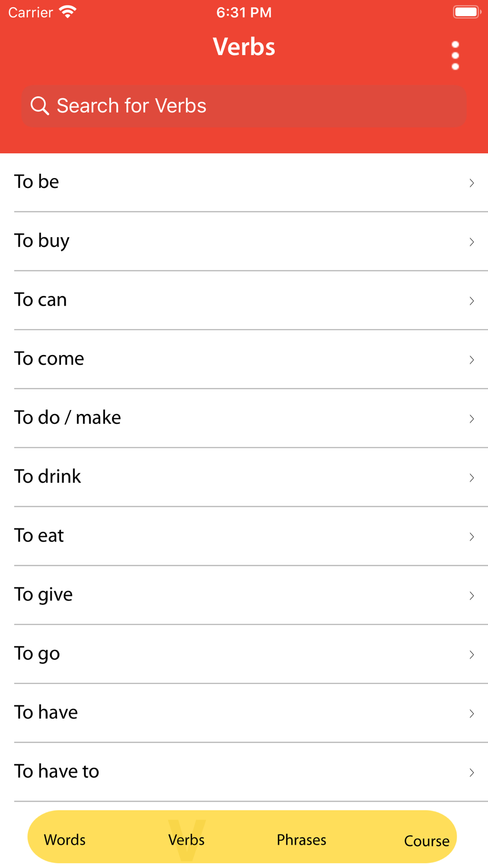Tap the Wi-Fi status icon
Viewport: 488px width, 868px height.
point(67,12)
